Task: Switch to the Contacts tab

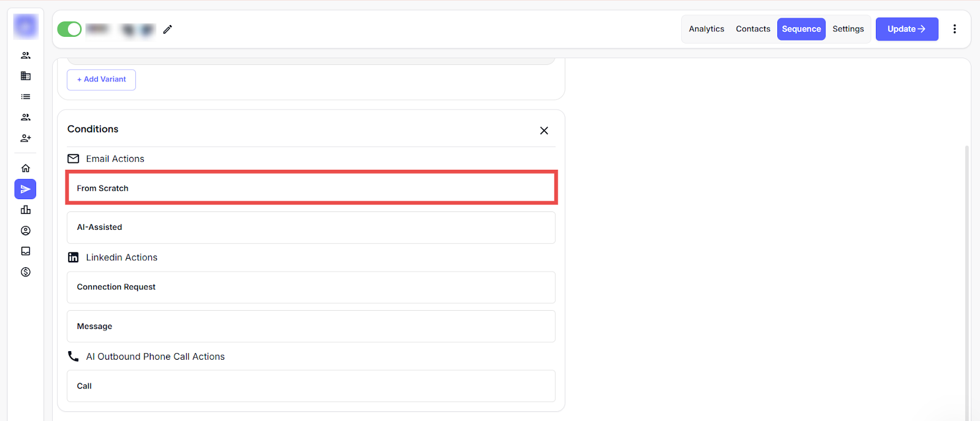Action: tap(753, 29)
